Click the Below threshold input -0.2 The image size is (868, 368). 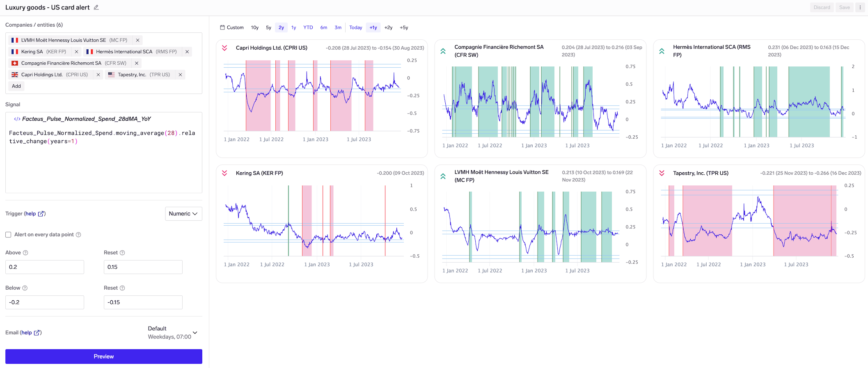(45, 302)
